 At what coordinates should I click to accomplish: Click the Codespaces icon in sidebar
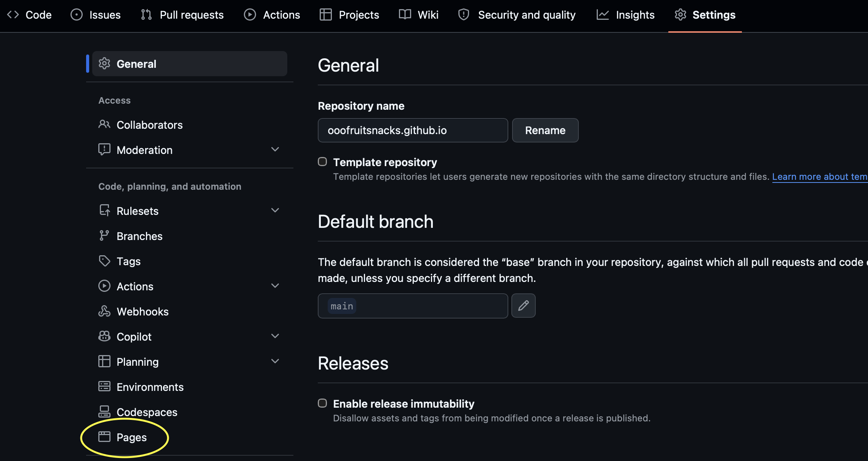tap(104, 411)
